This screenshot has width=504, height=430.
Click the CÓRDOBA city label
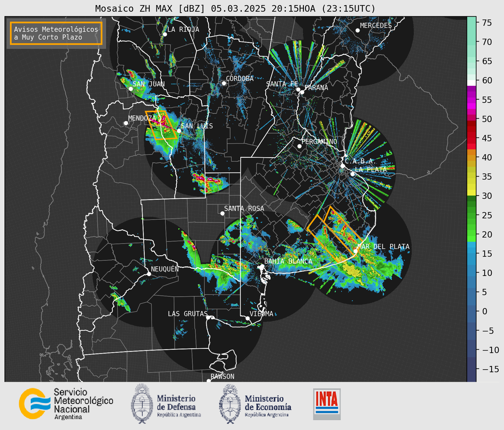click(240, 79)
